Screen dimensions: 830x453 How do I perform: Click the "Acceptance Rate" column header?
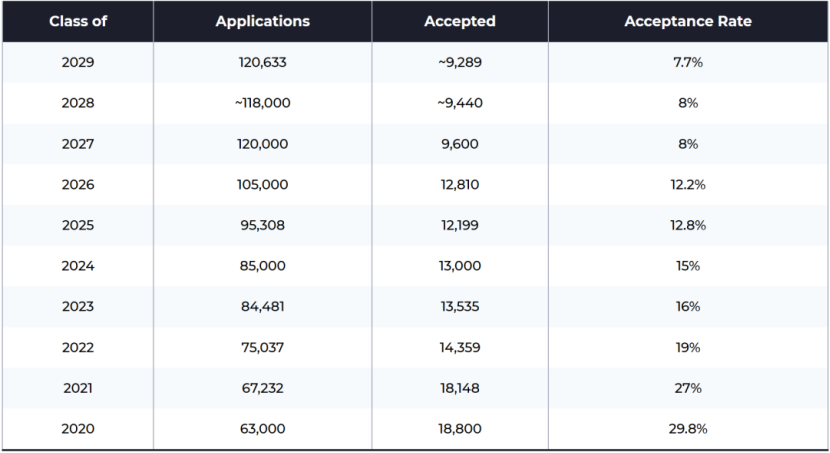[687, 21]
